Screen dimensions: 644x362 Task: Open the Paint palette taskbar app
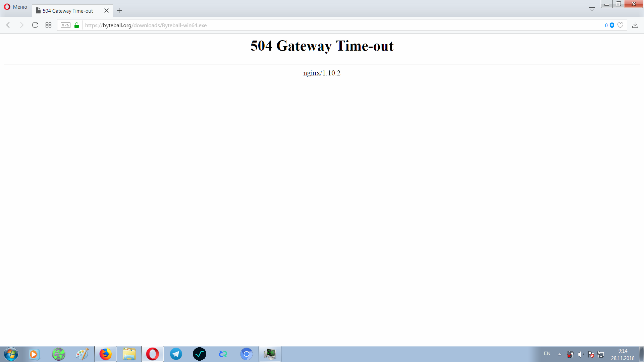click(x=82, y=354)
